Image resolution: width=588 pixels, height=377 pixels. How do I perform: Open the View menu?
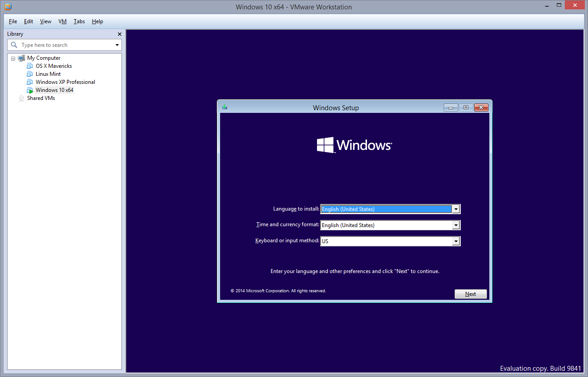coord(46,21)
